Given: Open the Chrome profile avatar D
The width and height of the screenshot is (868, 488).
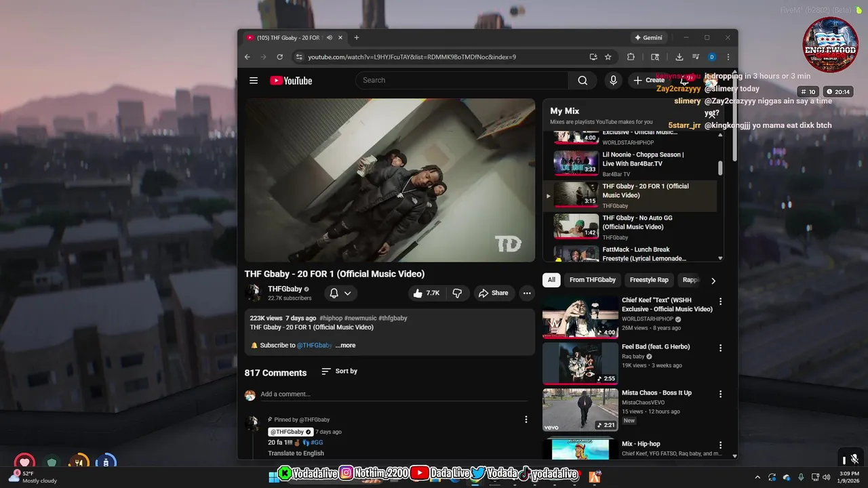Looking at the screenshot, I should click(x=711, y=57).
